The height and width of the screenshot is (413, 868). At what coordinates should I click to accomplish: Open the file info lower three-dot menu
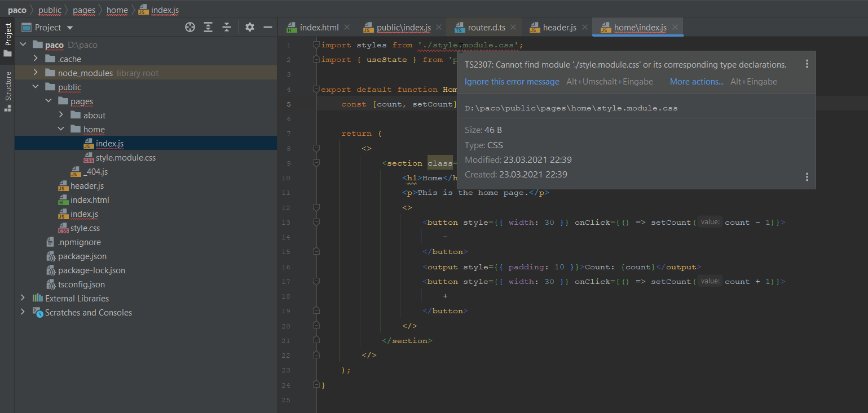807,177
